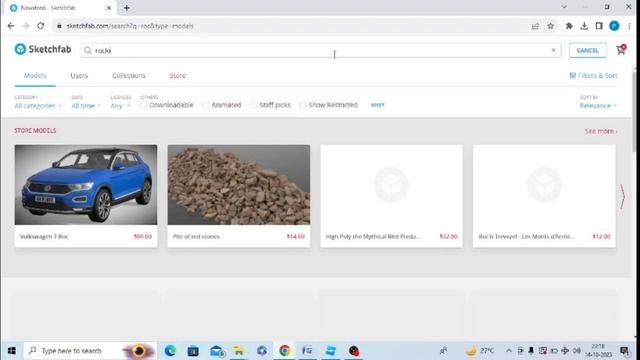
Task: Reset the search filters
Action: pyautogui.click(x=378, y=105)
